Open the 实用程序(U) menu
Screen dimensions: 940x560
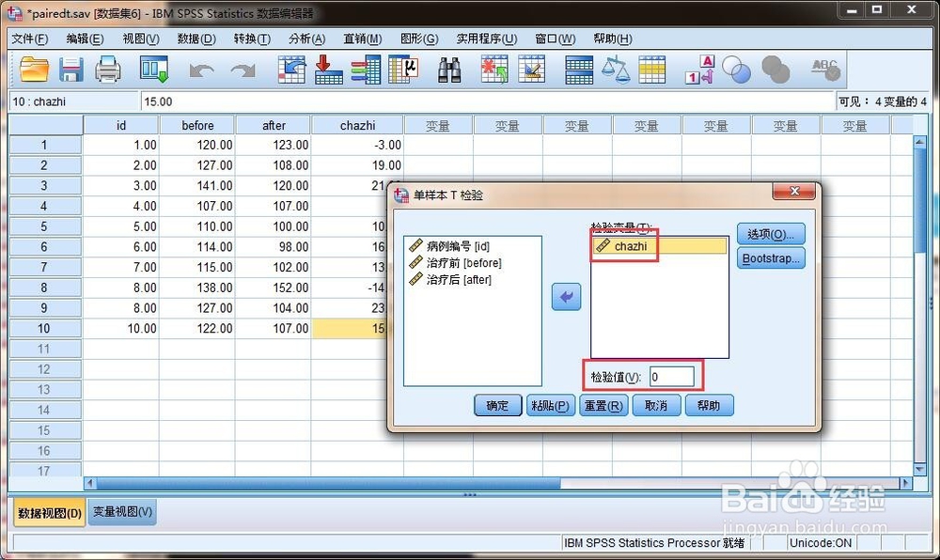click(486, 39)
